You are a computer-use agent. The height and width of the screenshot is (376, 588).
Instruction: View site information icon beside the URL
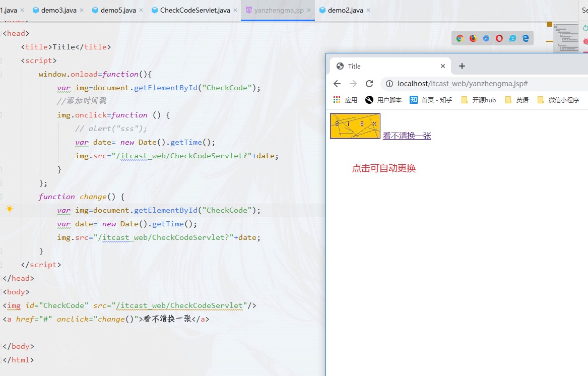coord(389,84)
